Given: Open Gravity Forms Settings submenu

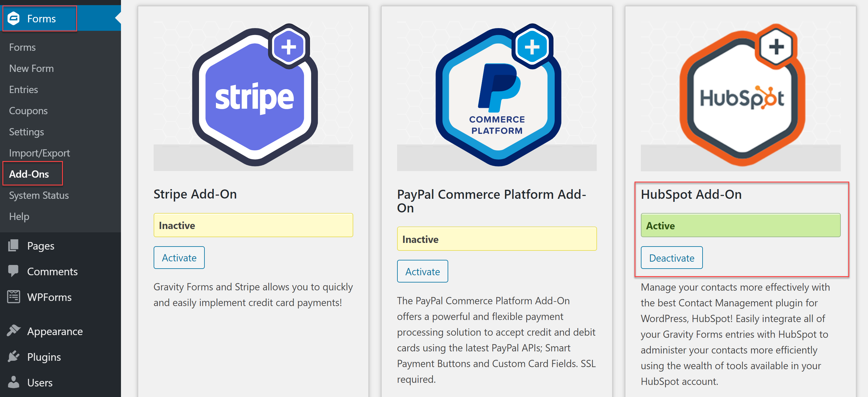Looking at the screenshot, I should [x=26, y=132].
